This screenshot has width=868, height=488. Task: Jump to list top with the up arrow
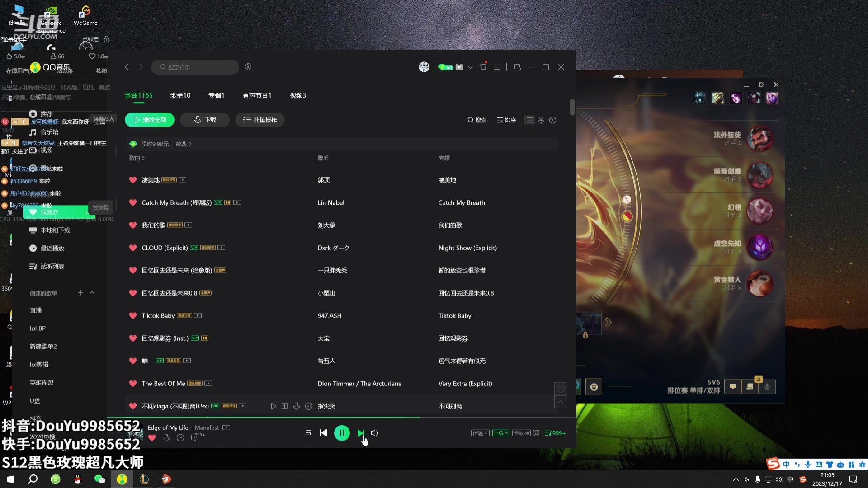561,402
